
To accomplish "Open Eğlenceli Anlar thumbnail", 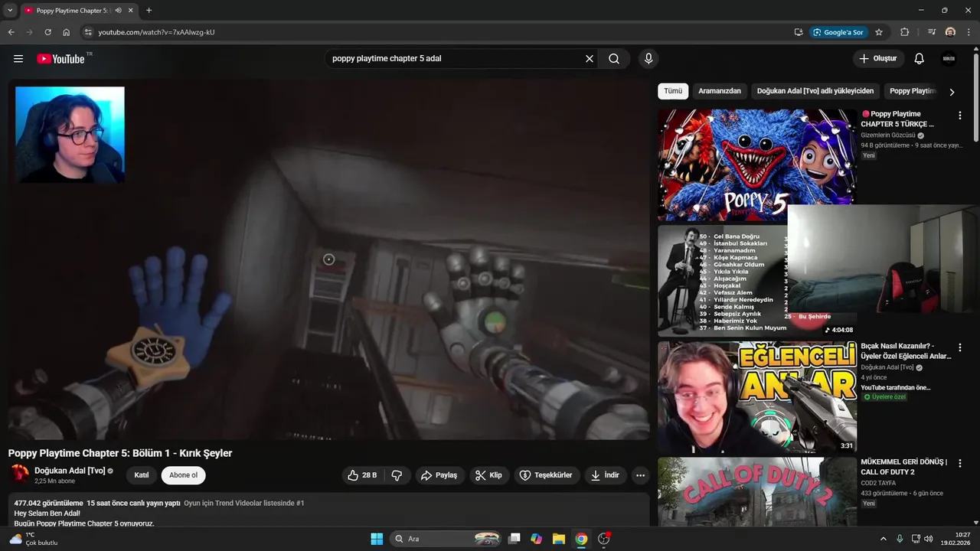I will pyautogui.click(x=757, y=397).
